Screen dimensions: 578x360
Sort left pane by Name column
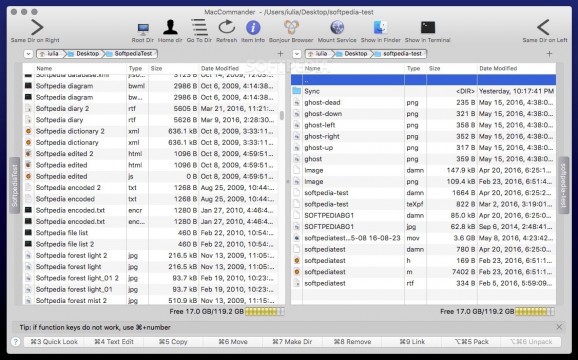coord(80,68)
